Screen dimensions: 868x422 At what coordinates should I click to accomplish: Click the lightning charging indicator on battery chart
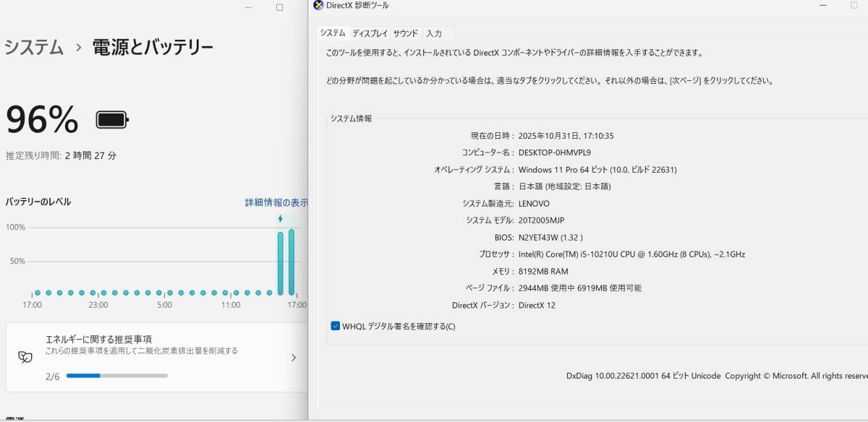pyautogui.click(x=280, y=218)
